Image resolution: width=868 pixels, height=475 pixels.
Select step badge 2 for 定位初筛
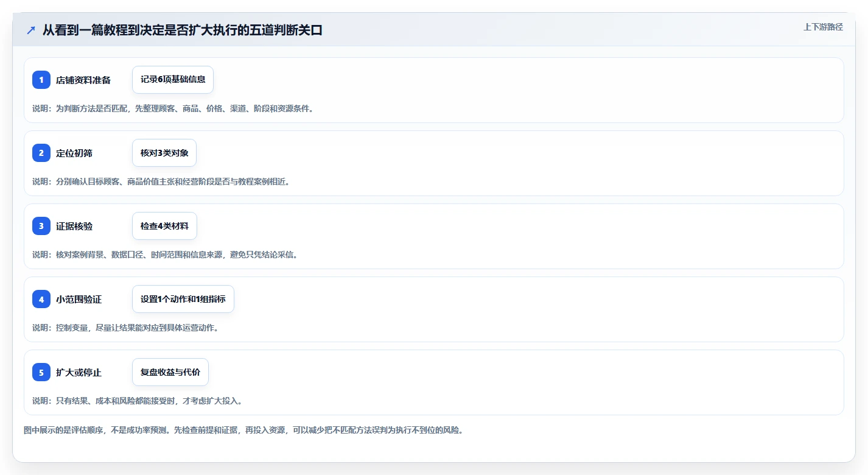41,153
